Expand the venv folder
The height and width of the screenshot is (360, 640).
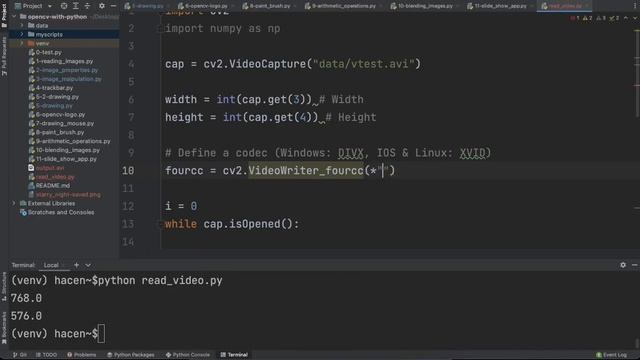point(22,43)
